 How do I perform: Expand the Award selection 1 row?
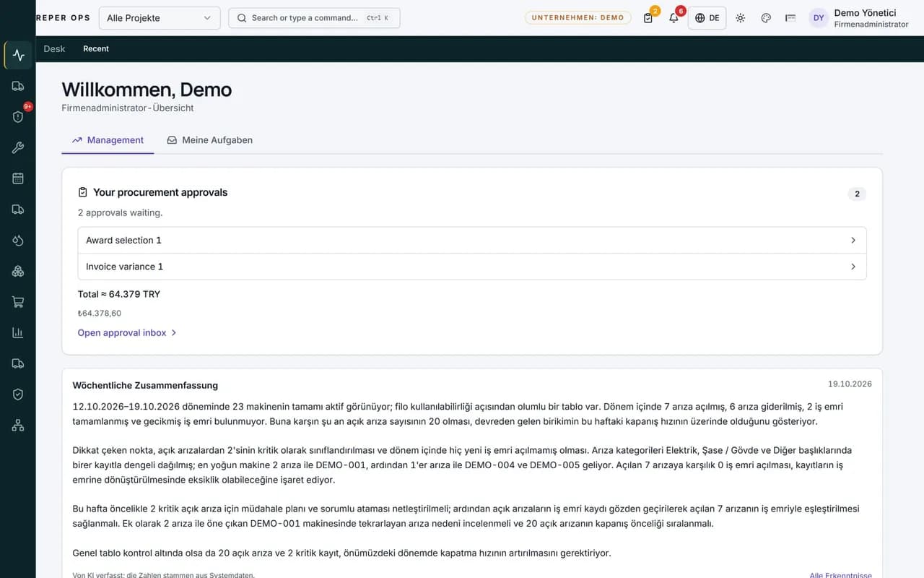coord(472,240)
